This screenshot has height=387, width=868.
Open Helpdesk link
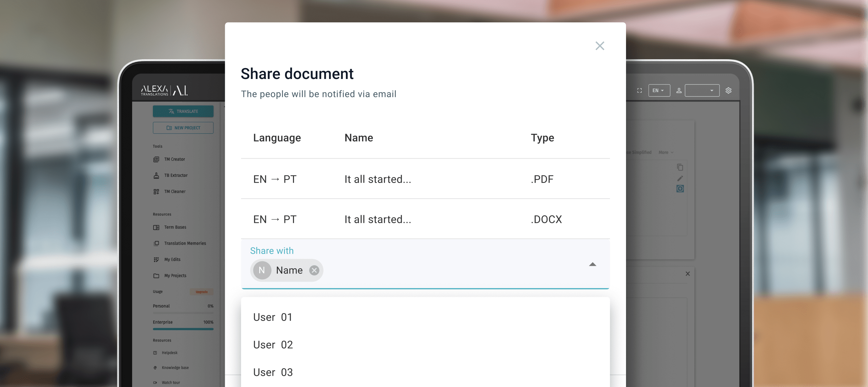(x=165, y=352)
